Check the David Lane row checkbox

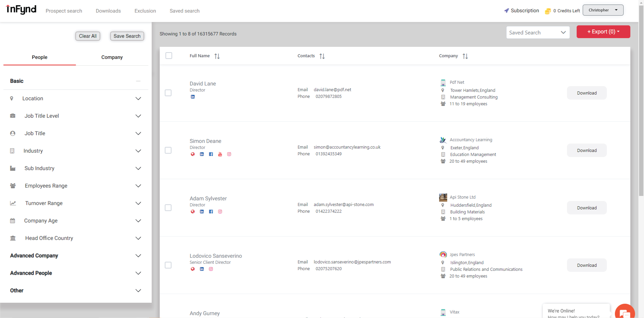[168, 93]
